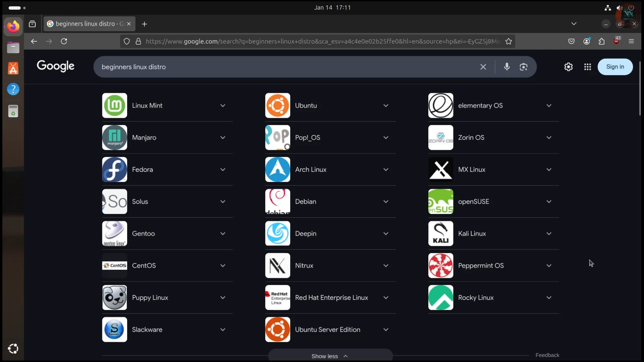Reload the current page
Viewport: 644px width, 362px height.
[64, 41]
